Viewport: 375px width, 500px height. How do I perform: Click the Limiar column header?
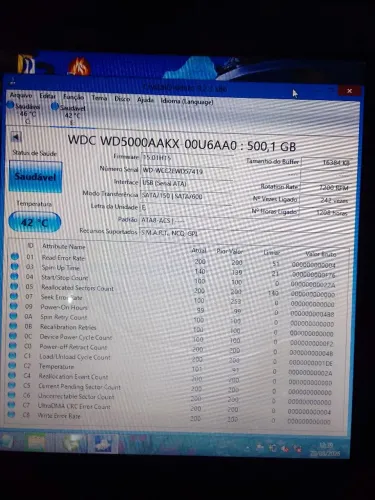coord(272,253)
